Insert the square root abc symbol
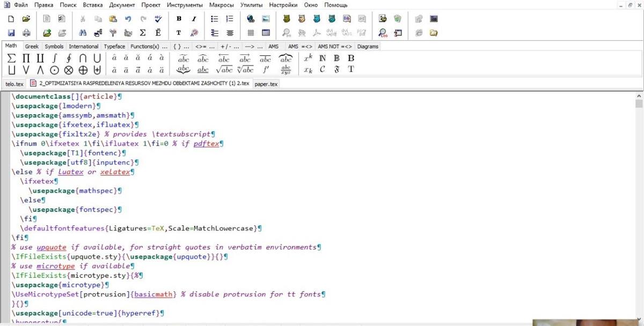 [224, 70]
